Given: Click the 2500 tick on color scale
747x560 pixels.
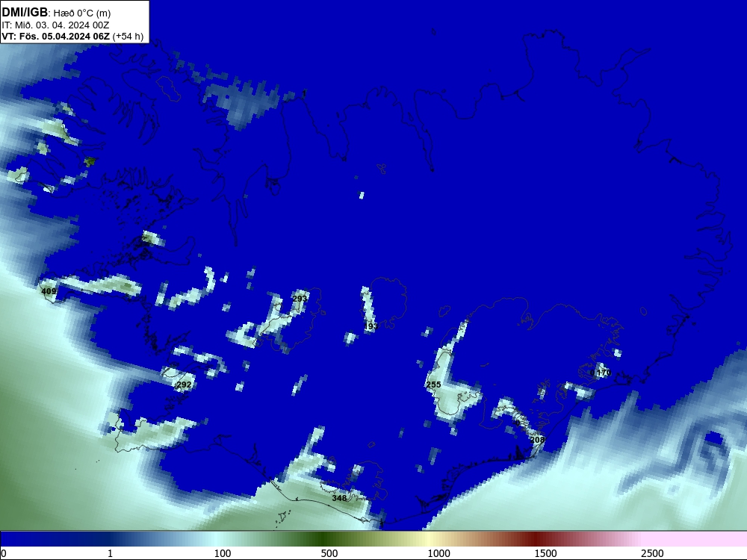Looking at the screenshot, I should click(x=652, y=553).
